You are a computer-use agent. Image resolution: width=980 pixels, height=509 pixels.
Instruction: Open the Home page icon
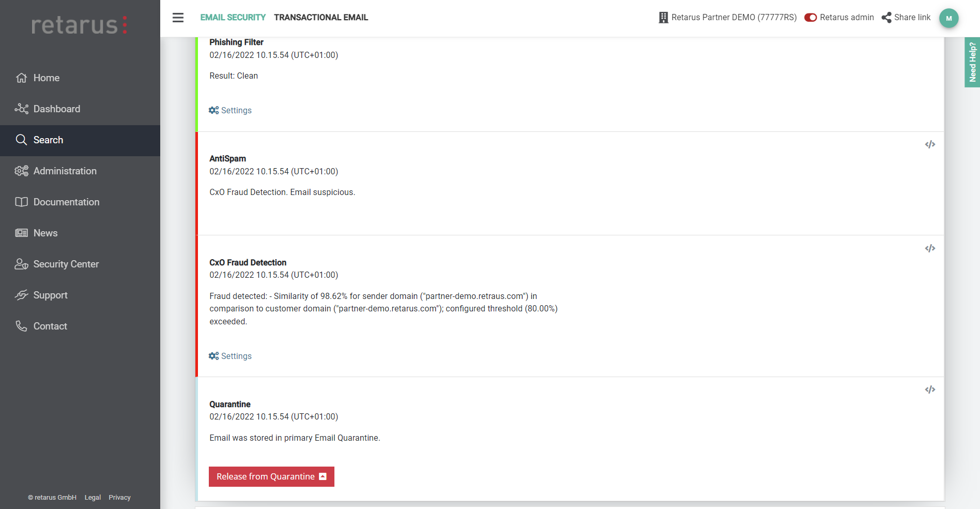point(21,78)
